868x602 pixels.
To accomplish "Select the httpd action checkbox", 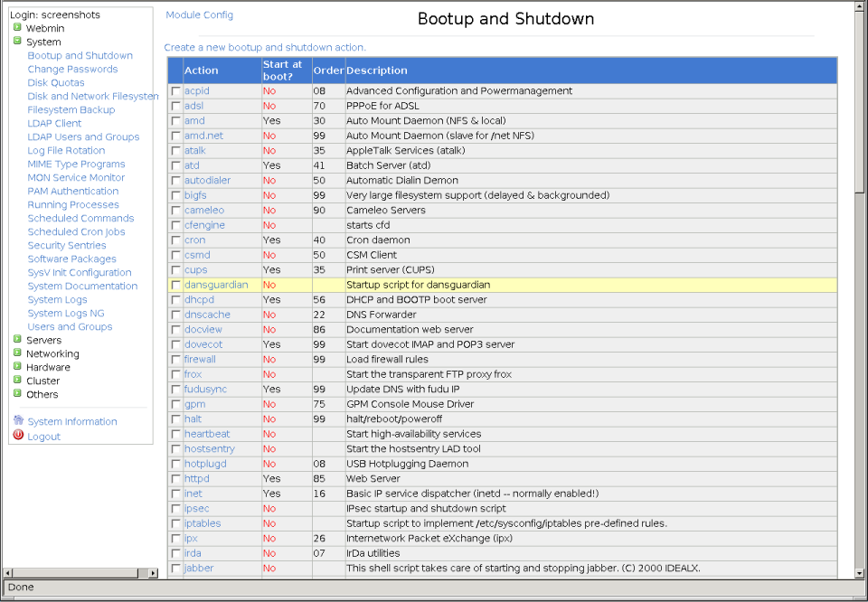I will click(x=175, y=479).
